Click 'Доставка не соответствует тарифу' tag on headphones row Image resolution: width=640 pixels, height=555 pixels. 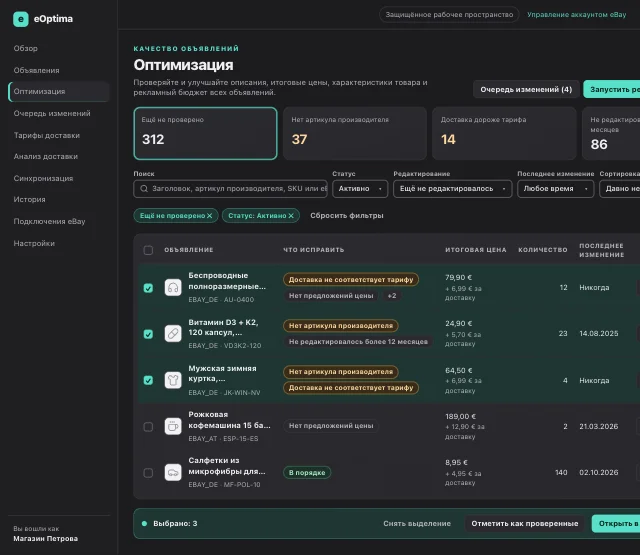click(x=351, y=280)
